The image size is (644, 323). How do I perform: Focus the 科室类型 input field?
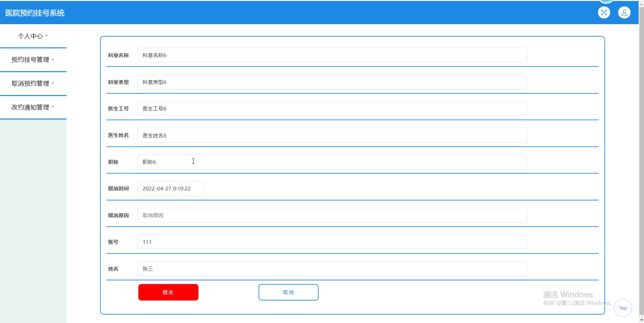coord(332,82)
